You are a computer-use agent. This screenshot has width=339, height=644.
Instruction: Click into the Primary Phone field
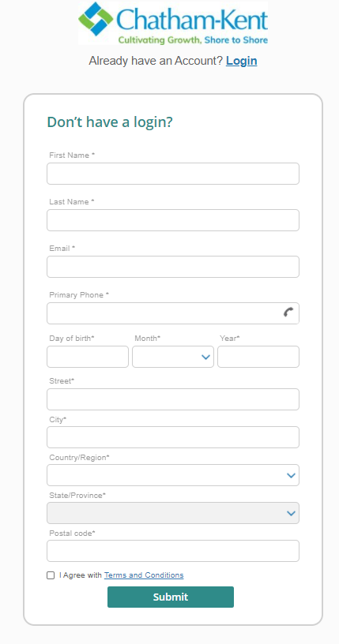[173, 313]
